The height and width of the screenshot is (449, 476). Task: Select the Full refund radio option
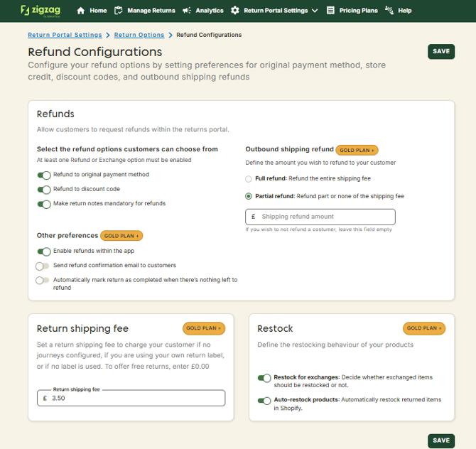coord(249,179)
